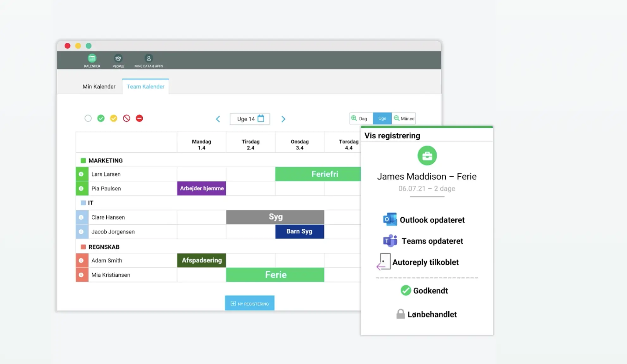Open info icon for Pia Paulsen

81,189
